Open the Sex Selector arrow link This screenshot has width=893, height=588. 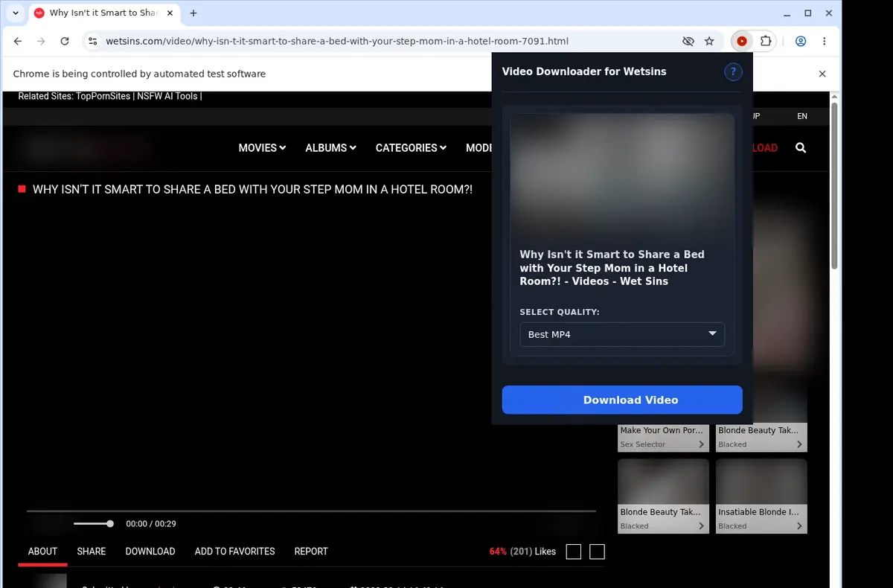pos(701,444)
